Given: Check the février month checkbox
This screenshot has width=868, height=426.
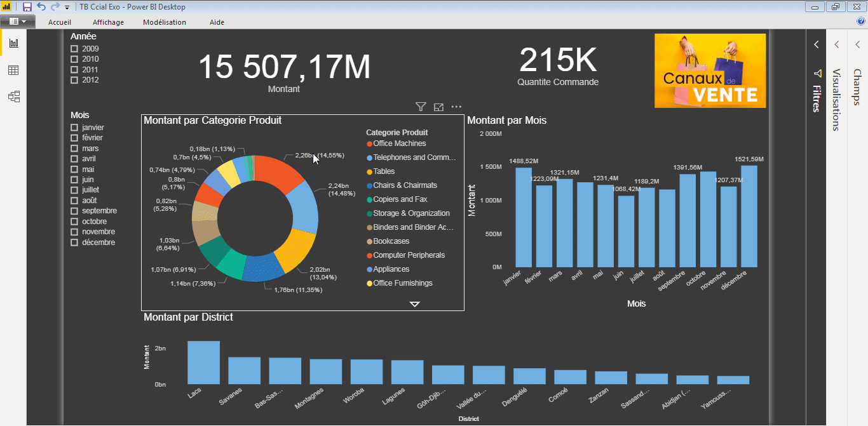Looking at the screenshot, I should coord(74,138).
